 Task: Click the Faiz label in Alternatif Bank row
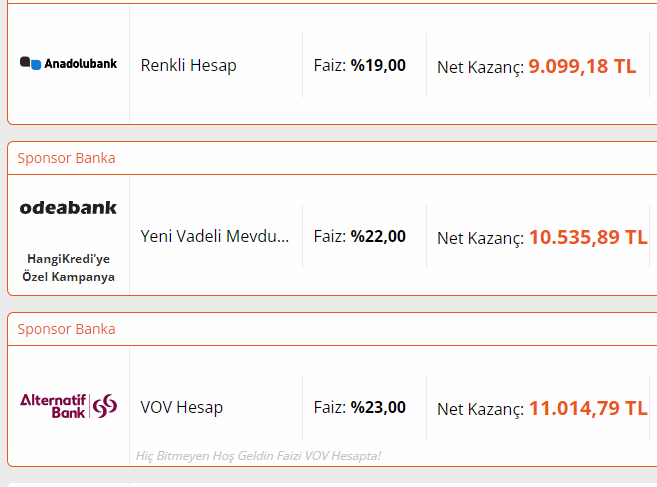(330, 407)
